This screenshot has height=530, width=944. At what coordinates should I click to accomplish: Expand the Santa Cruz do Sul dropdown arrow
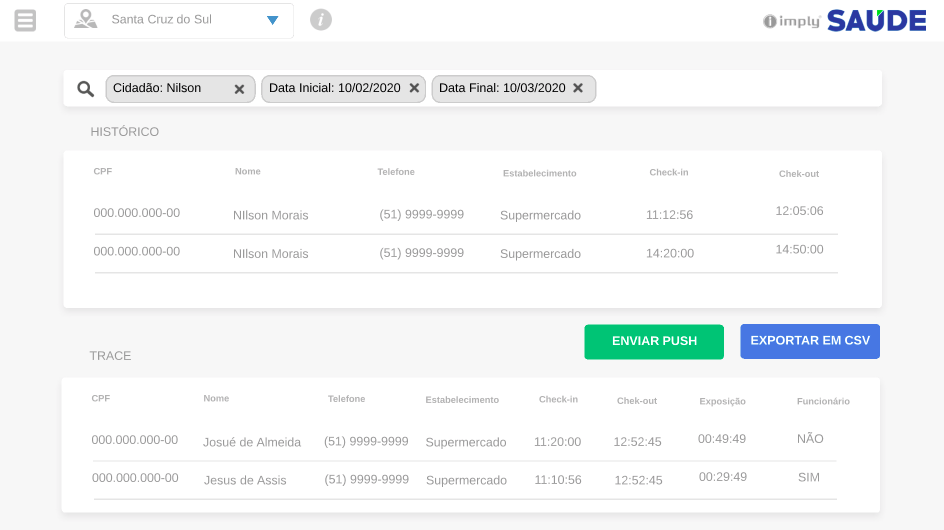point(272,20)
